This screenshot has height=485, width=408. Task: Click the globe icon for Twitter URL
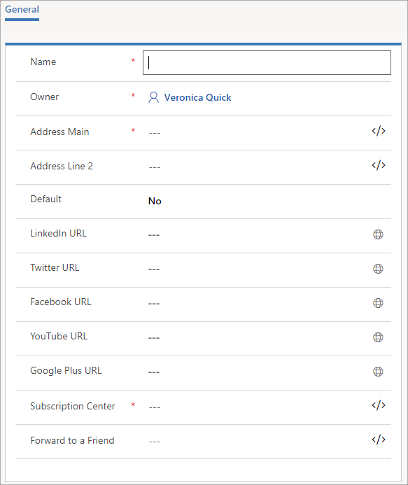click(x=378, y=269)
